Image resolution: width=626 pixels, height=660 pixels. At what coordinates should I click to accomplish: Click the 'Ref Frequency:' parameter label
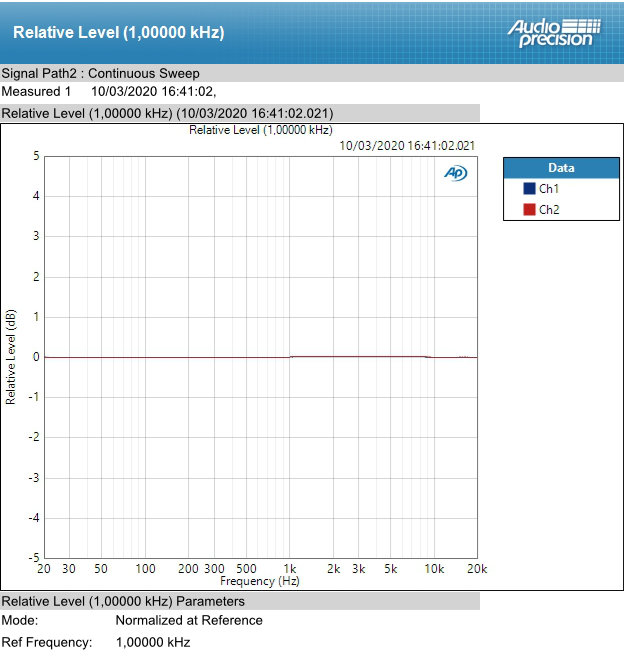47,642
